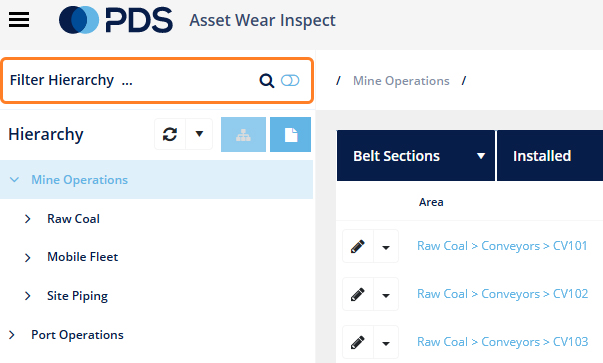The width and height of the screenshot is (603, 363).
Task: Click the PDS logo
Action: click(116, 20)
